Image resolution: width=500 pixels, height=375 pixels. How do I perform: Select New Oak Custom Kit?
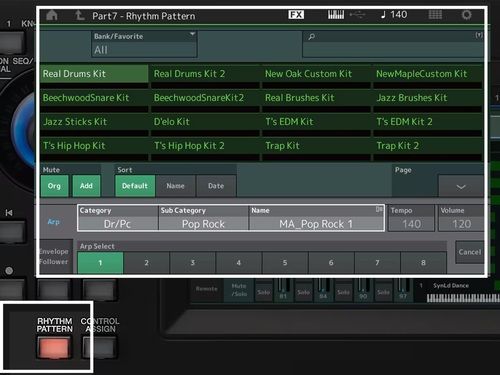[x=316, y=74]
